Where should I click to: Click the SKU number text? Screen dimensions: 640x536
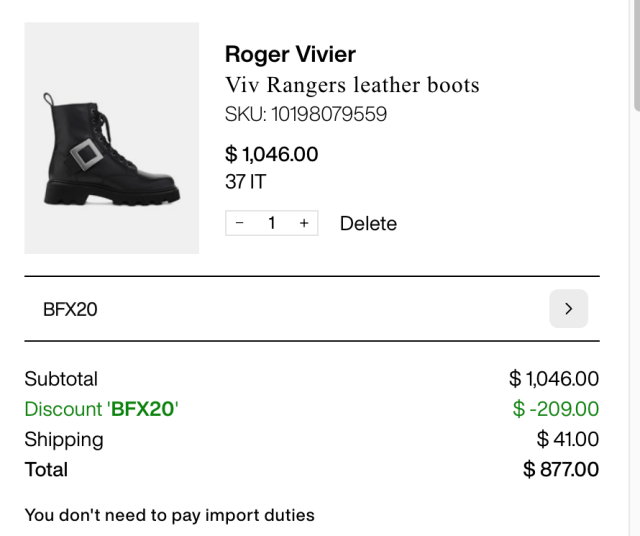[x=306, y=114]
